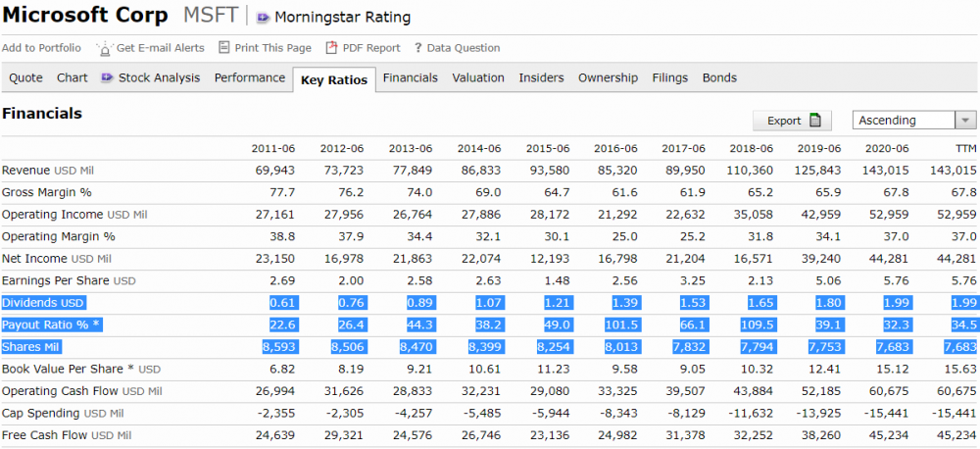Image resolution: width=980 pixels, height=449 pixels.
Task: Click the Export button
Action: pos(792,120)
